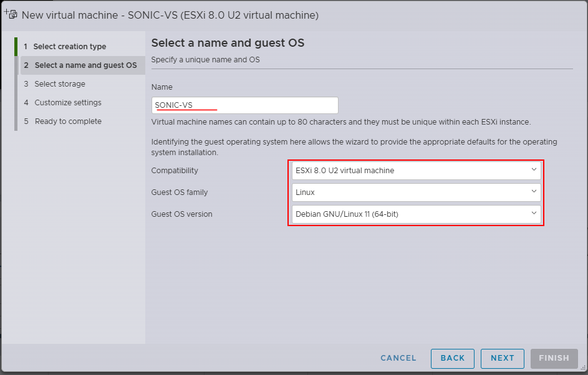This screenshot has width=588, height=375.
Task: Open the Guest OS version dropdown
Action: 417,214
